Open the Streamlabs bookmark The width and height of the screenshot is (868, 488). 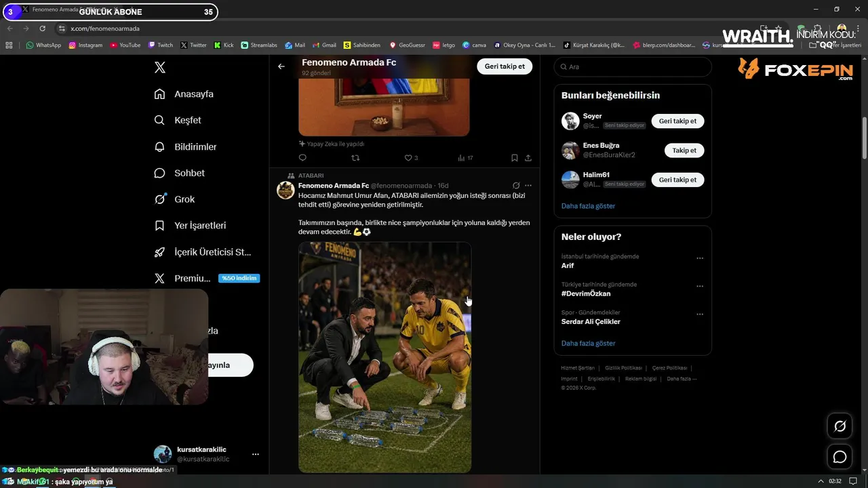pos(259,45)
